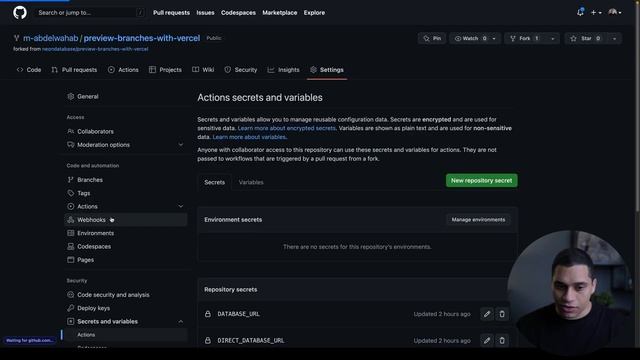Switch to the repository Pull requests tab
This screenshot has width=640, height=360.
point(74,70)
